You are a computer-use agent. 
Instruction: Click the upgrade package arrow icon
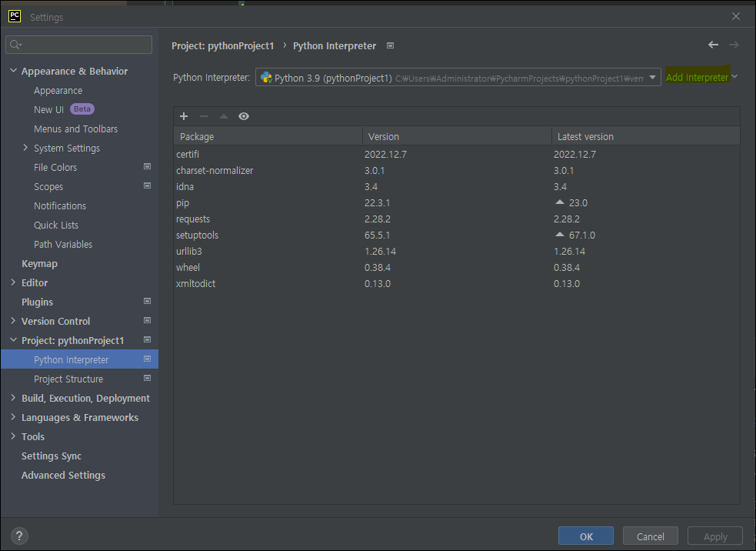click(224, 116)
